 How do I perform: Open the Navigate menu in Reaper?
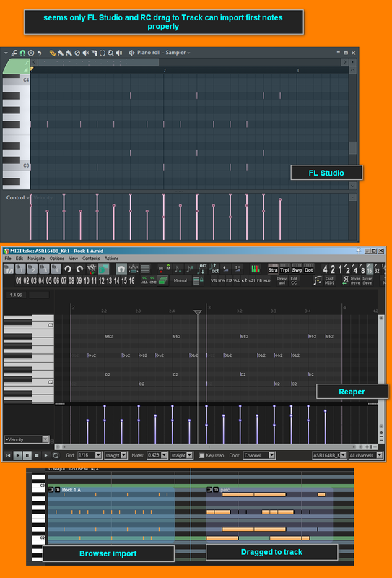(x=36, y=259)
